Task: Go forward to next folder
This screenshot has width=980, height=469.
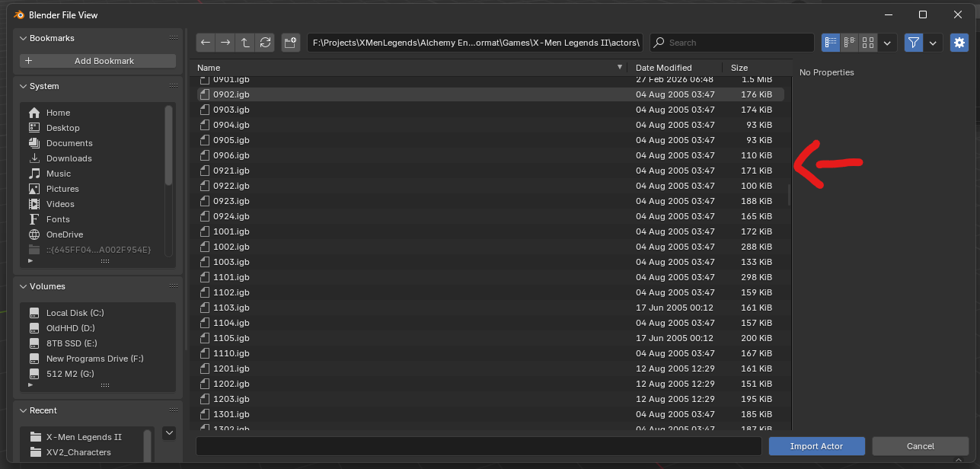Action: click(225, 43)
